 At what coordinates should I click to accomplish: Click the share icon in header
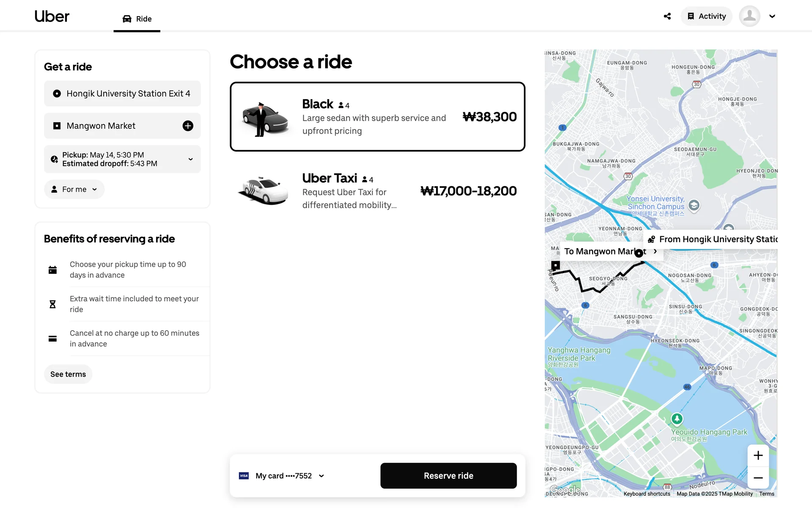click(x=667, y=17)
